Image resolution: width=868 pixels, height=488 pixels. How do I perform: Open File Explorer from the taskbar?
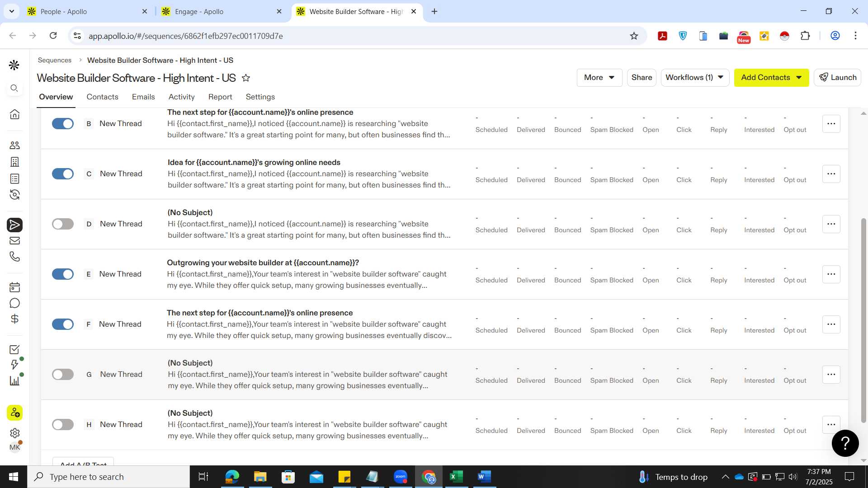[260, 477]
